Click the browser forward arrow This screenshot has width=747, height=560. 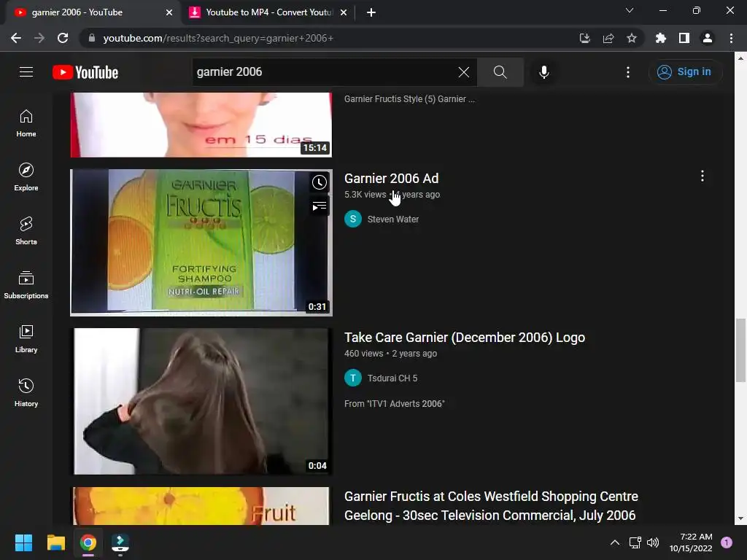tap(39, 38)
